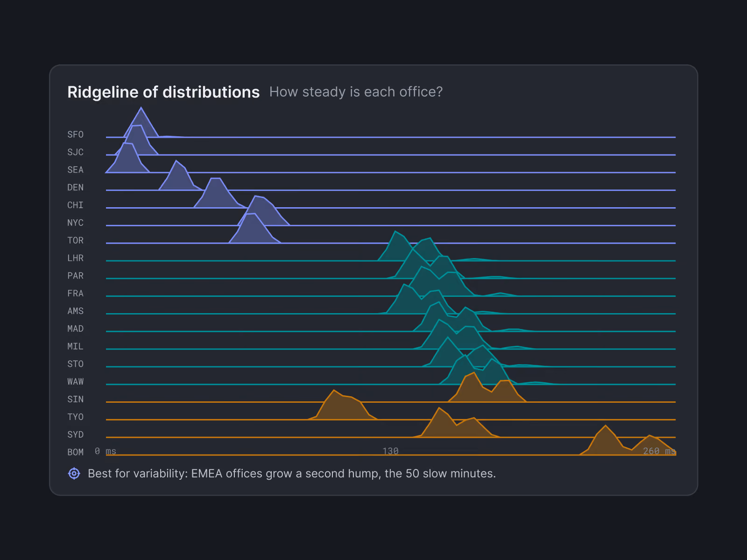This screenshot has width=747, height=560.
Task: Click the '130' axis tick label
Action: point(390,451)
